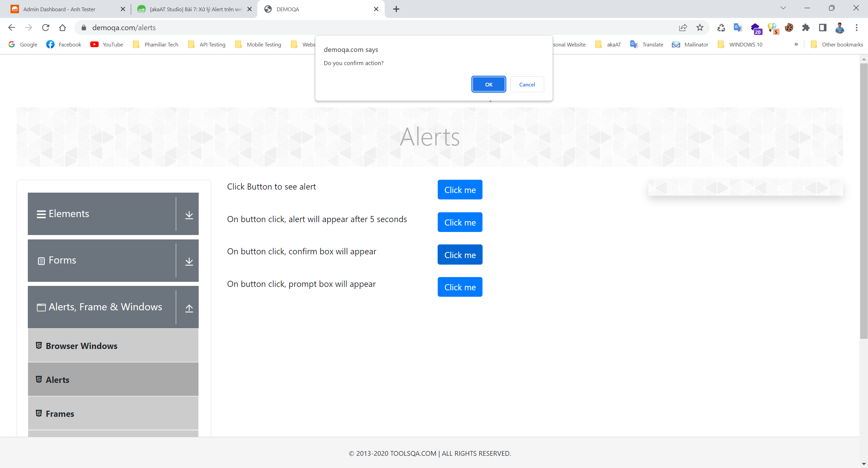The image size is (868, 468).
Task: Reload the demoqa page
Action: (x=45, y=27)
